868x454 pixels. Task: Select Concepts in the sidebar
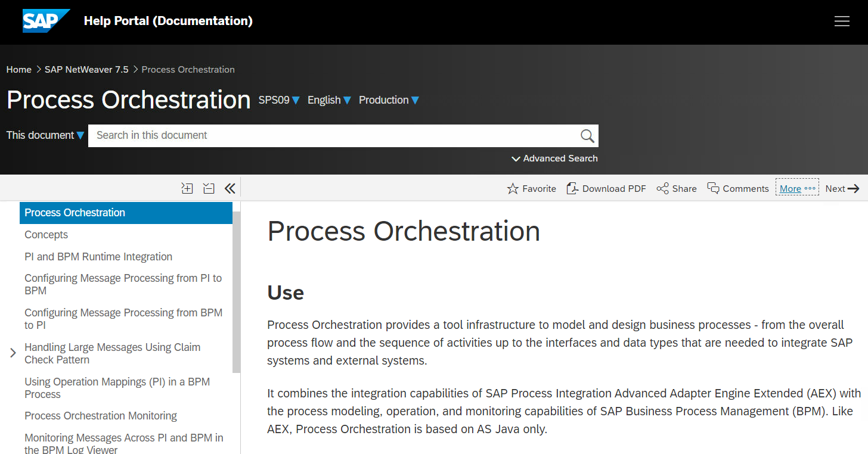[46, 235]
